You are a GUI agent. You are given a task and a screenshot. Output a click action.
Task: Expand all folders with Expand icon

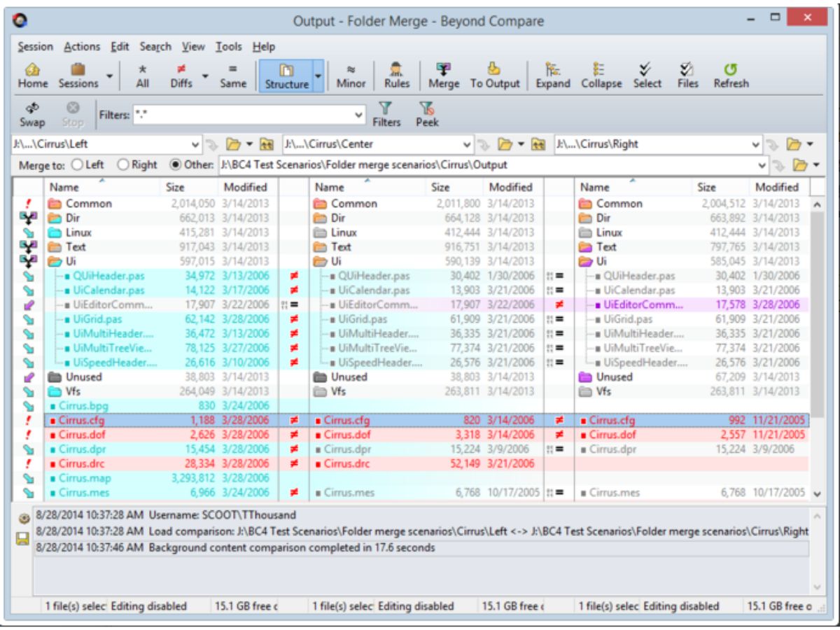coord(553,76)
